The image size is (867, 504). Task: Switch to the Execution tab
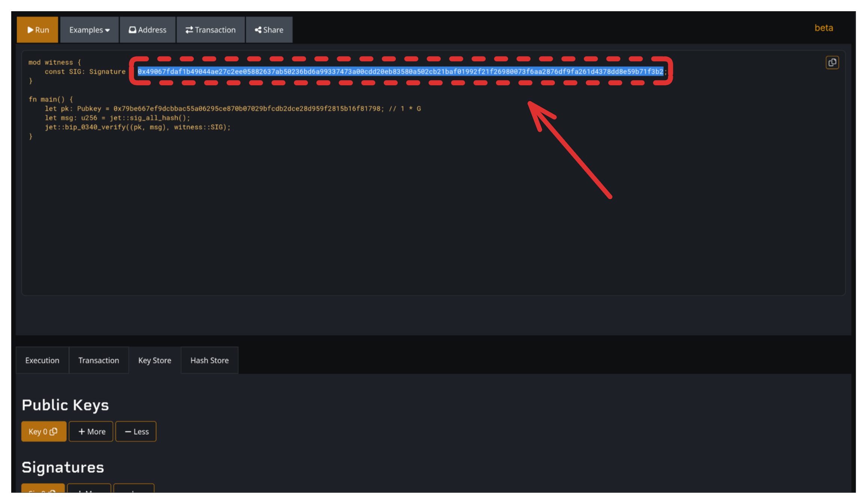pyautogui.click(x=42, y=360)
